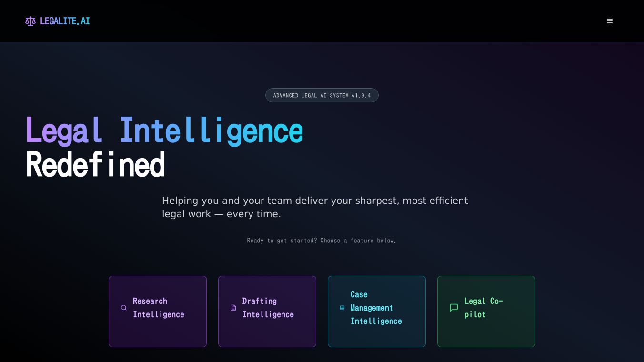
Task: Click the document icon on Drafting Intelligence
Action: tap(233, 308)
